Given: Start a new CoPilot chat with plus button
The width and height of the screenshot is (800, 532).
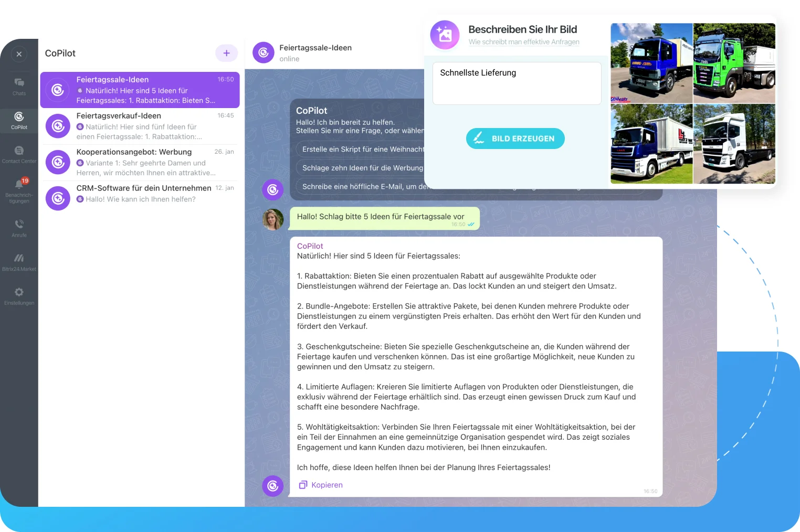Looking at the screenshot, I should coord(226,53).
